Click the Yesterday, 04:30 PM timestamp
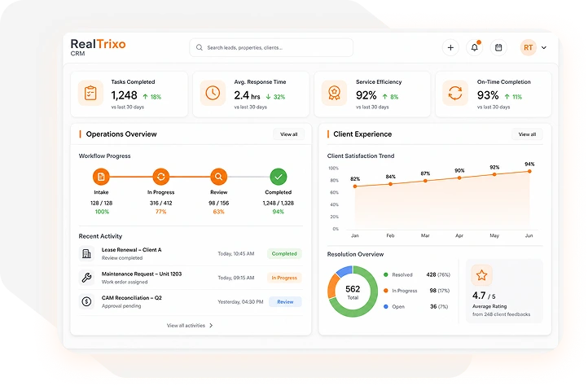 (x=240, y=302)
